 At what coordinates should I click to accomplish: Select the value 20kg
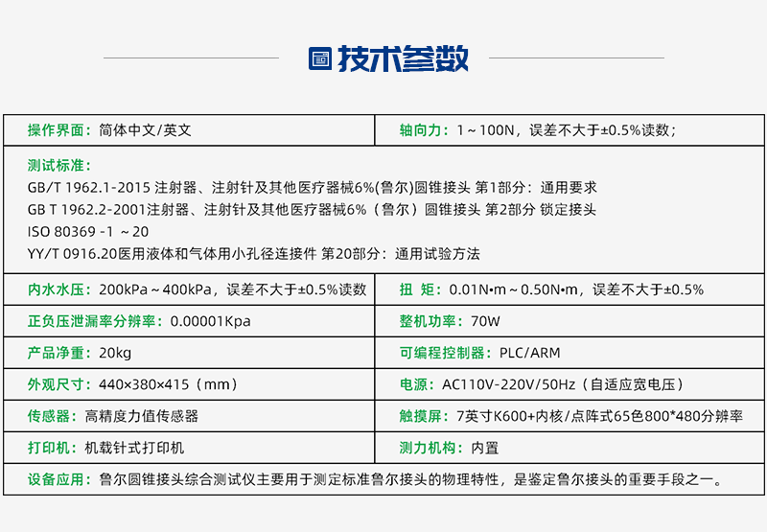115,353
